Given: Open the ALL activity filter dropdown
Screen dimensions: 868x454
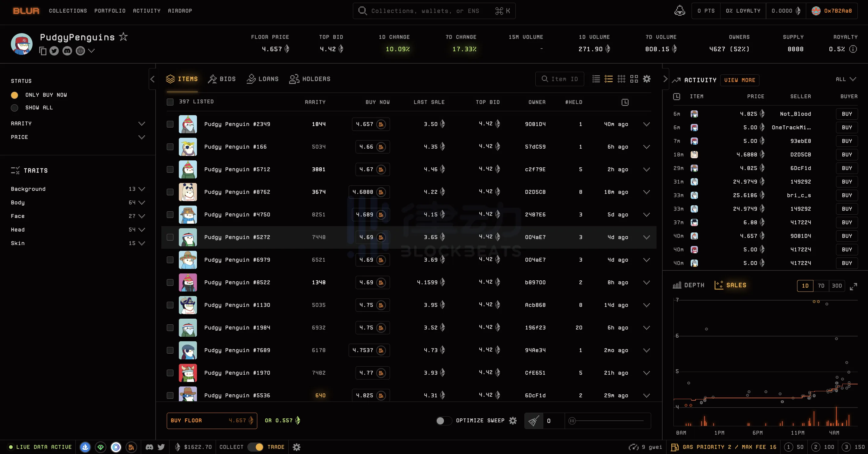Looking at the screenshot, I should click(x=845, y=79).
